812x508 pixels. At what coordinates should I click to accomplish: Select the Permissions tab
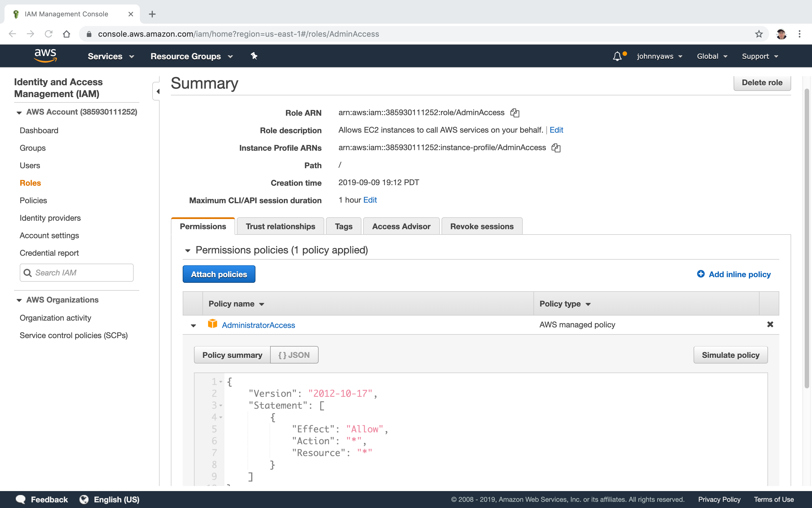203,226
